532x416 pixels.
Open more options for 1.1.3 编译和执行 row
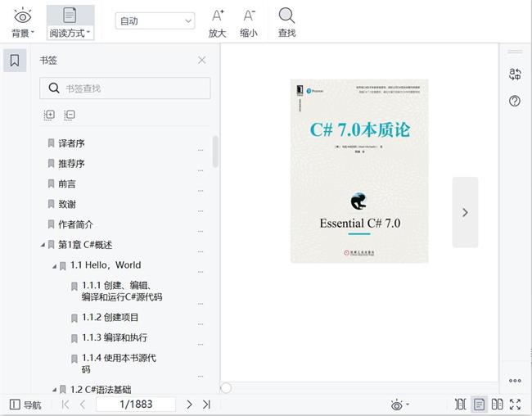pyautogui.click(x=201, y=345)
